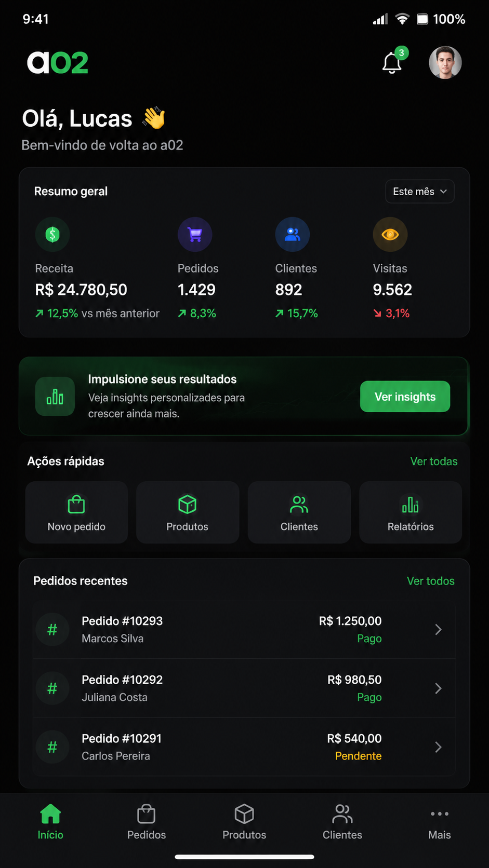Screen dimensions: 489x868
Task: Tap the green Receita dollar icon
Action: point(52,234)
